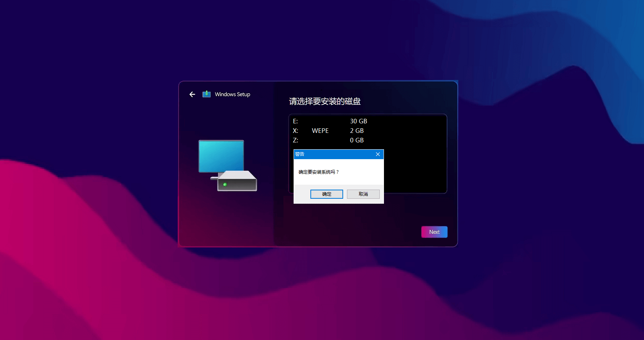Click the 0 GB size entry
Viewport: 644px width, 340px height.
(x=357, y=140)
